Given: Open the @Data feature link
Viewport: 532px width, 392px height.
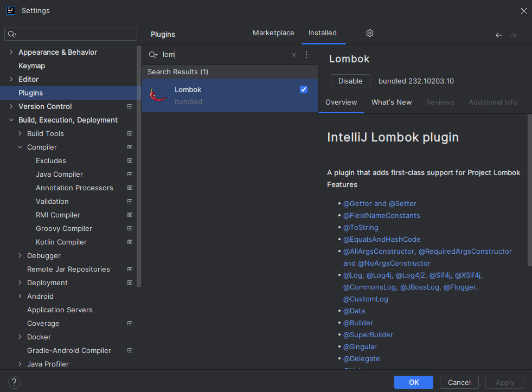Looking at the screenshot, I should [354, 311].
